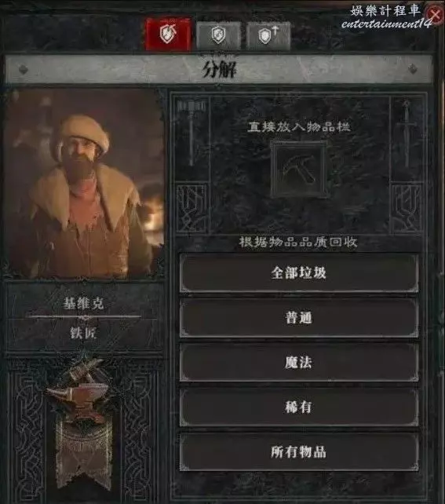Click the sword decoration icon
The image size is (445, 504).
407,133
